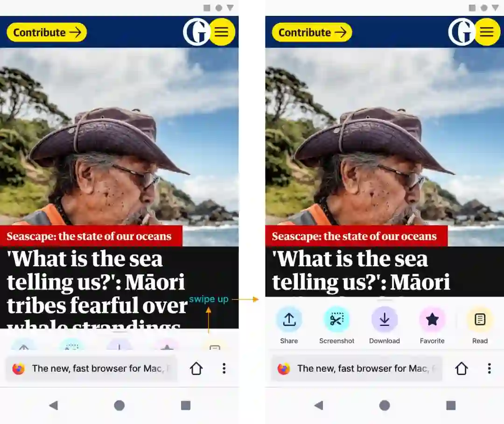The image size is (504, 424).
Task: Open Guardian hamburger menu in right screen
Action: tap(487, 32)
